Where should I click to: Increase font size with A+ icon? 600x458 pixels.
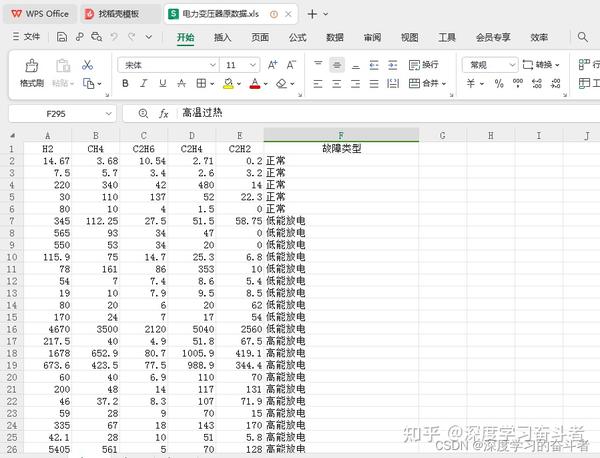pos(272,65)
